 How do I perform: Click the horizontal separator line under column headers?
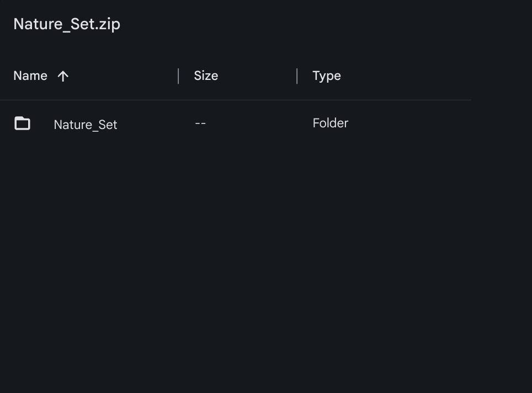coord(236,100)
